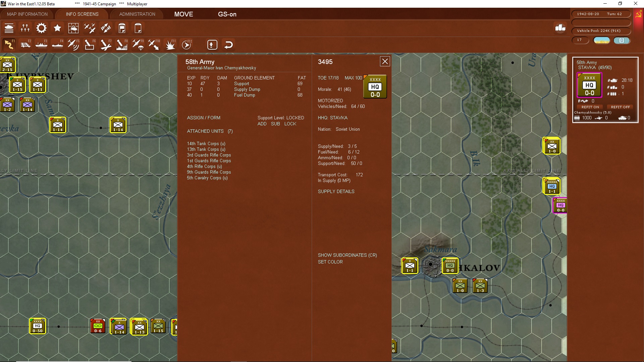Open attached 4th Rifle Corps (u)
The image size is (644, 362).
(204, 166)
